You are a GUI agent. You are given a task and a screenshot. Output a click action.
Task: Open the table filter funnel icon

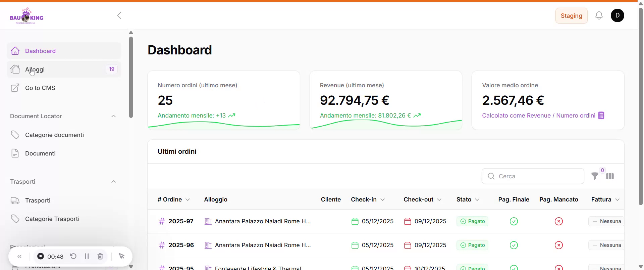pos(595,176)
